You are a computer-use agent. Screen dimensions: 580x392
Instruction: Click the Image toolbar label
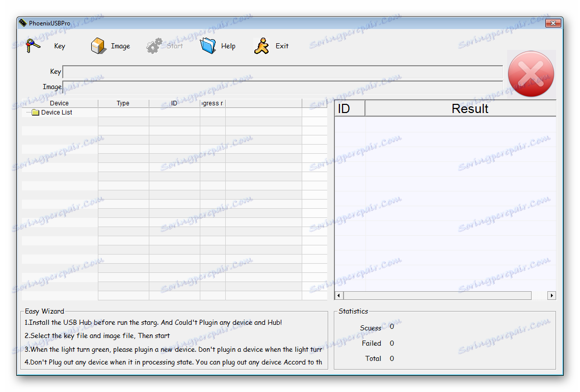121,46
